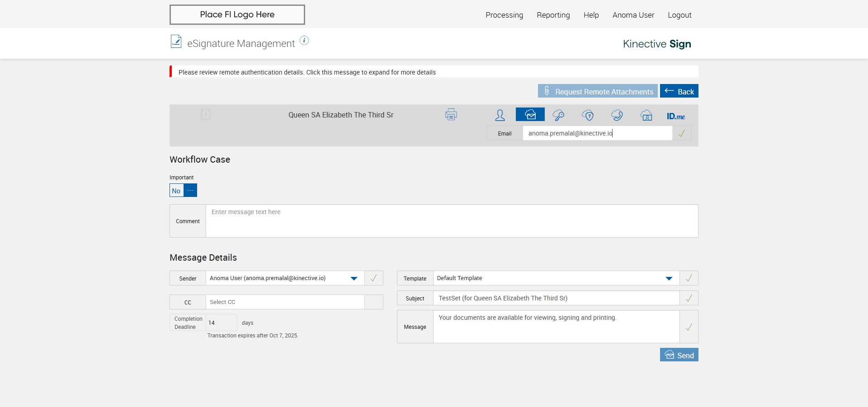Click the Back button
Screen dimensions: 868x407
[679, 91]
